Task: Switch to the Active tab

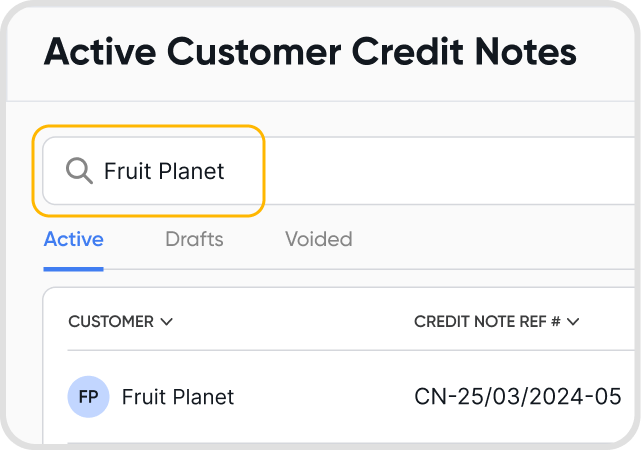Action: point(73,239)
